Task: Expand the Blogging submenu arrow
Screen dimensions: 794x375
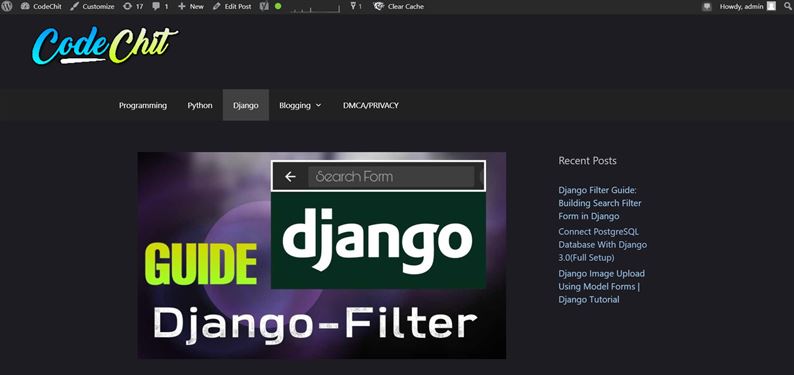Action: tap(319, 105)
